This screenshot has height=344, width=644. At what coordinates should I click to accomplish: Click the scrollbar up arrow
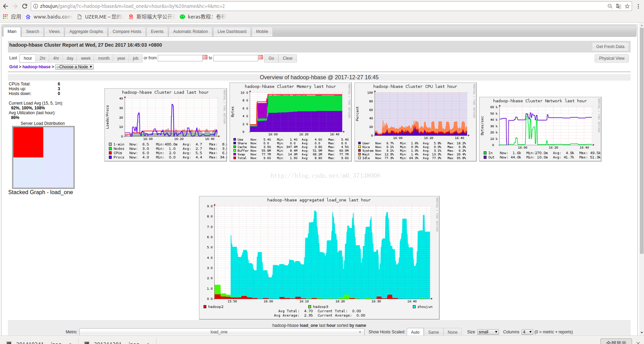point(642,25)
